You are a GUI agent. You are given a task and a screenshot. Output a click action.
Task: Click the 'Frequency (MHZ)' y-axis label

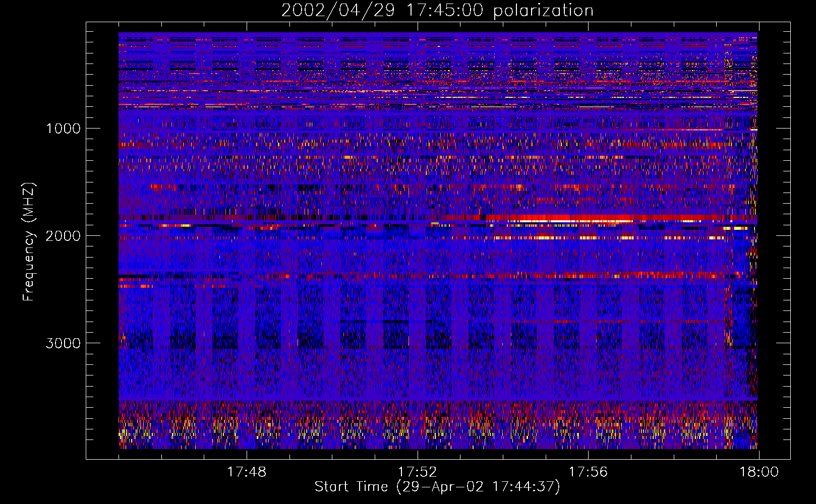coord(28,242)
